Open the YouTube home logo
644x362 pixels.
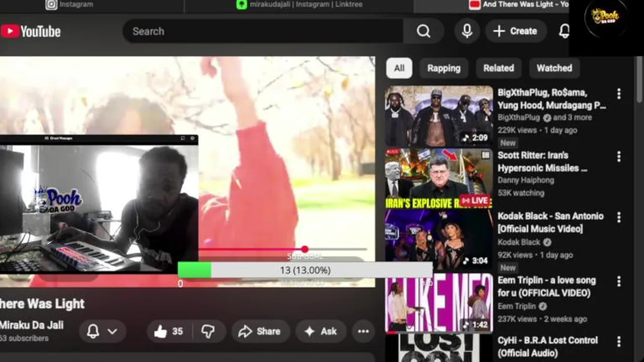tap(30, 32)
